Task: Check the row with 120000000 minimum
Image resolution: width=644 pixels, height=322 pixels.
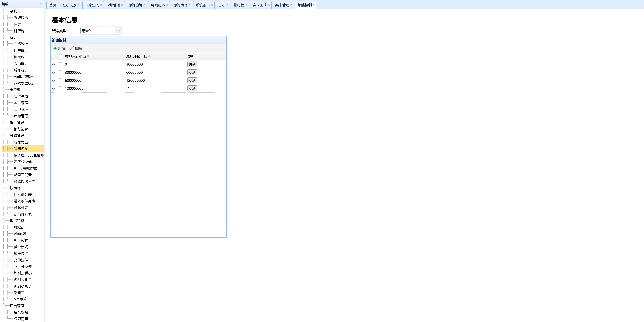Action: [x=60, y=88]
